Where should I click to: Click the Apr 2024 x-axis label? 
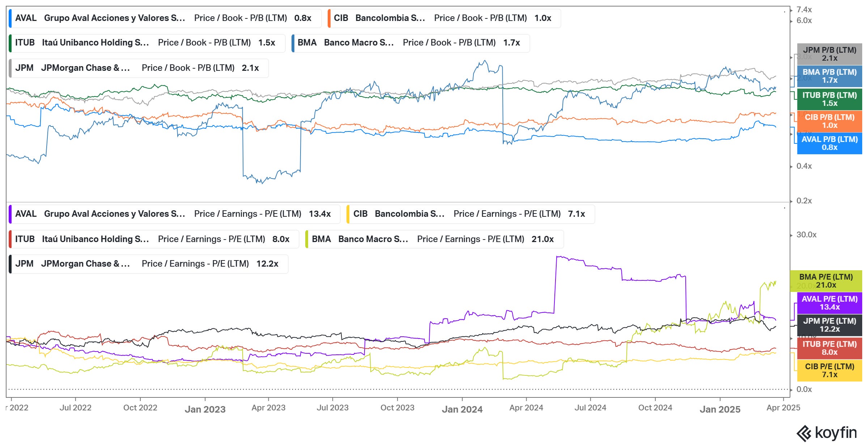click(x=526, y=408)
